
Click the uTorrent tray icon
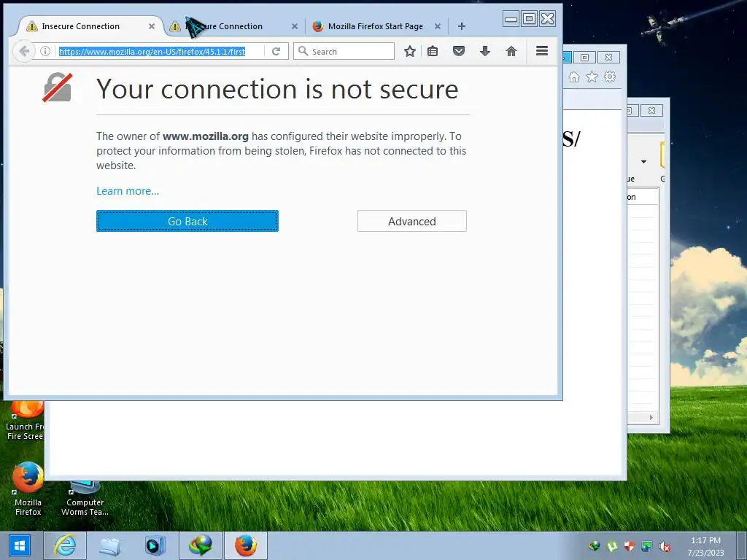(x=612, y=546)
